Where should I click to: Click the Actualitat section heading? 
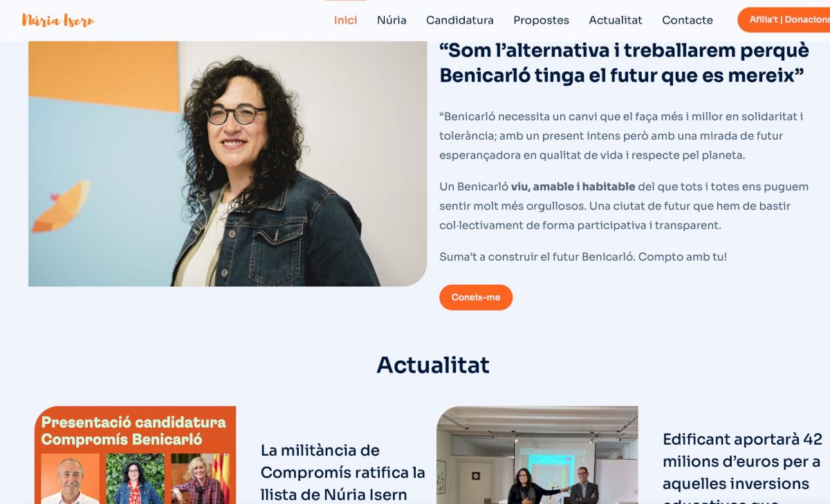(x=433, y=364)
